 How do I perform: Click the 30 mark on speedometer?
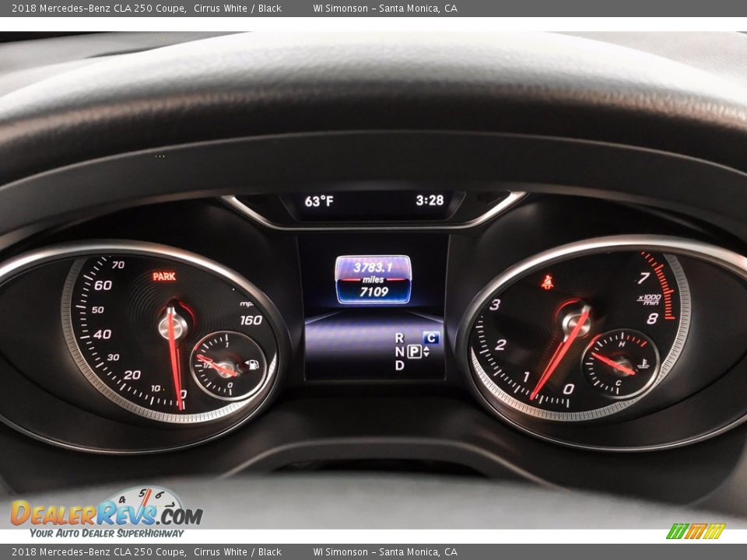[114, 357]
